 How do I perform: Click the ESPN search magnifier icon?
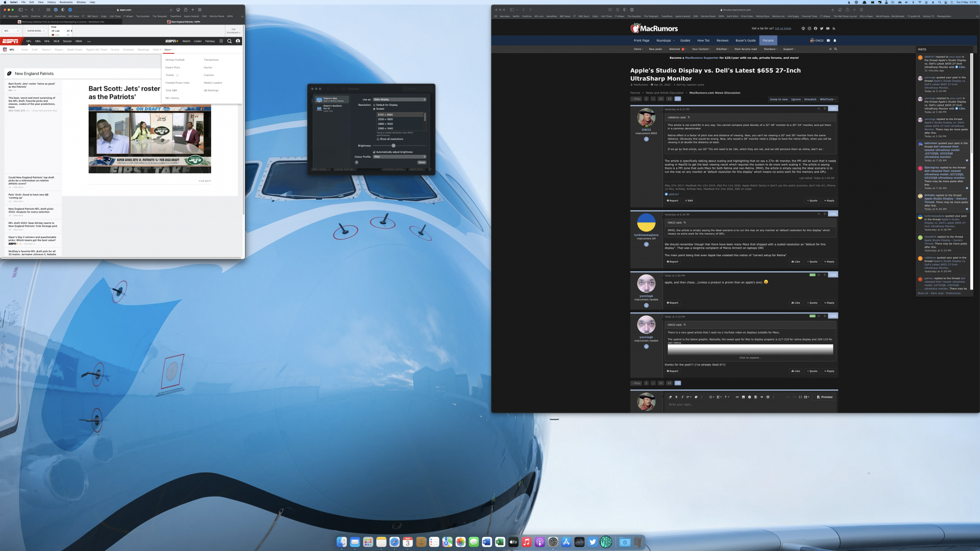229,41
